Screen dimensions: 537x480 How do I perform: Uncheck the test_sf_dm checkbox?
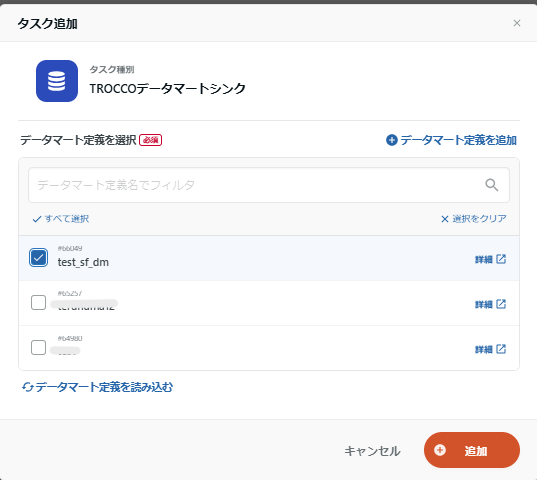38,257
